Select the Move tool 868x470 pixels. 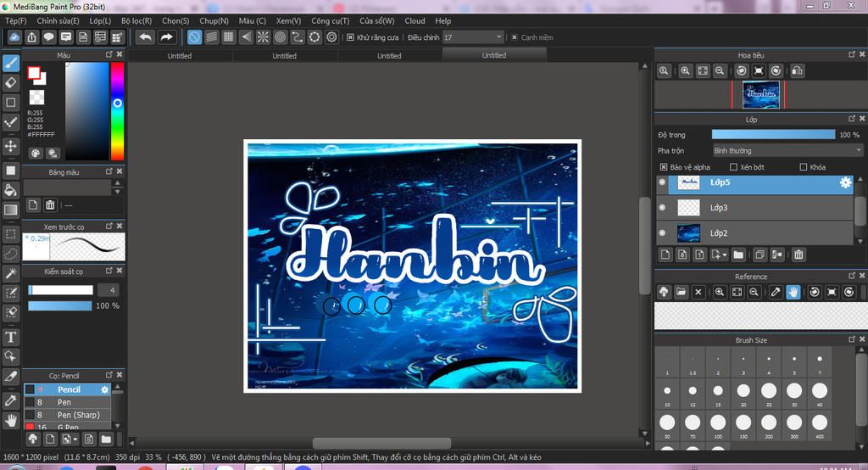coord(11,146)
